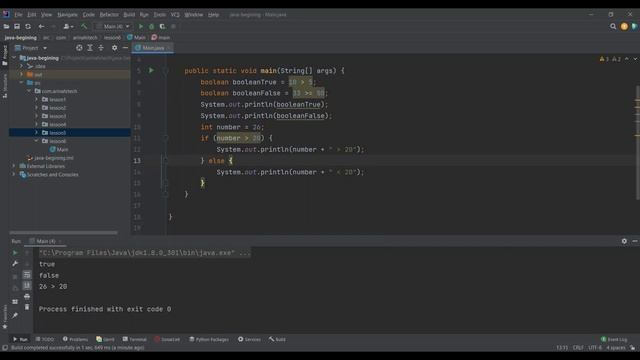Click the 'main' method breadcrumb
The width and height of the screenshot is (640, 360).
[x=161, y=38]
